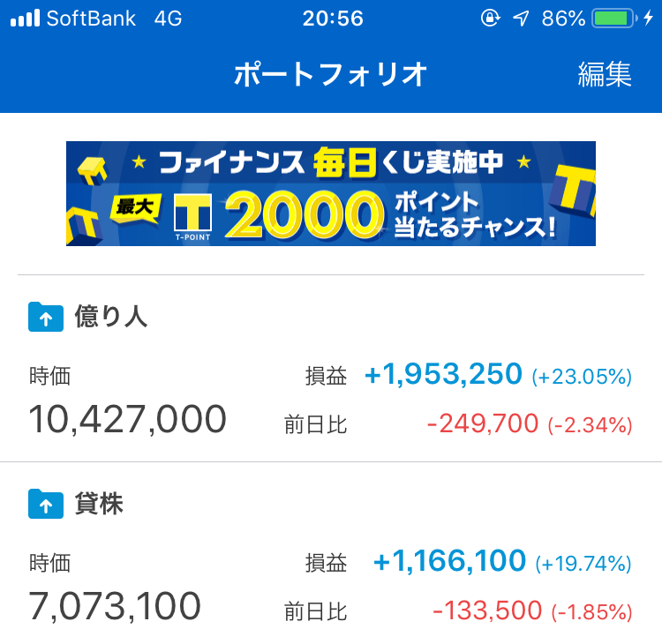Tap 億り人 market value 10,427,000
662x644 pixels.
(127, 419)
